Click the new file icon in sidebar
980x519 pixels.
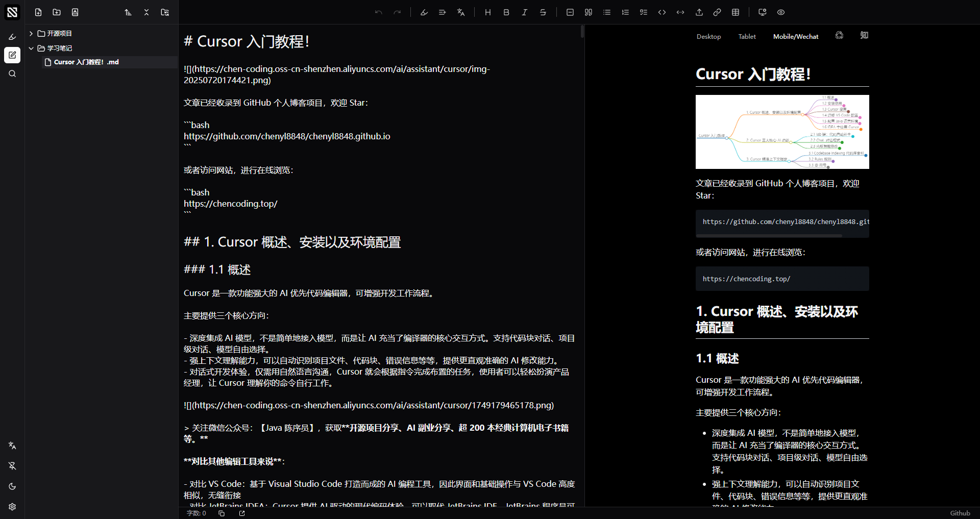(x=38, y=12)
